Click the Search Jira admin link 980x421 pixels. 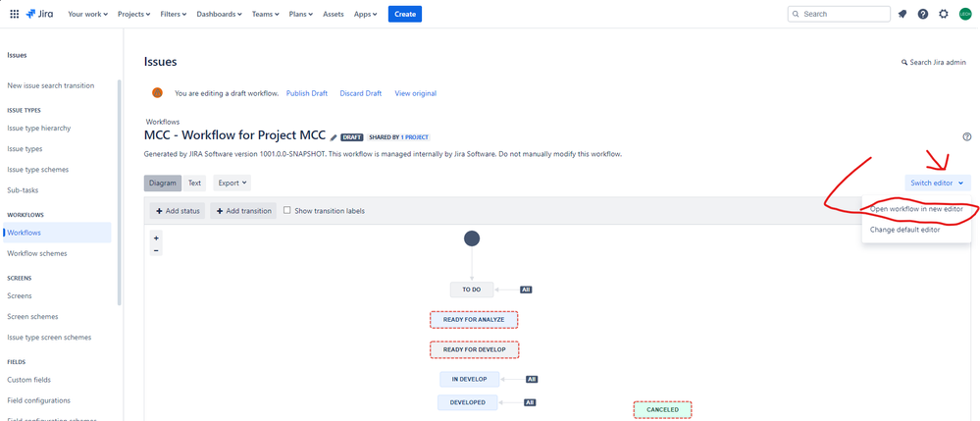[x=934, y=62]
